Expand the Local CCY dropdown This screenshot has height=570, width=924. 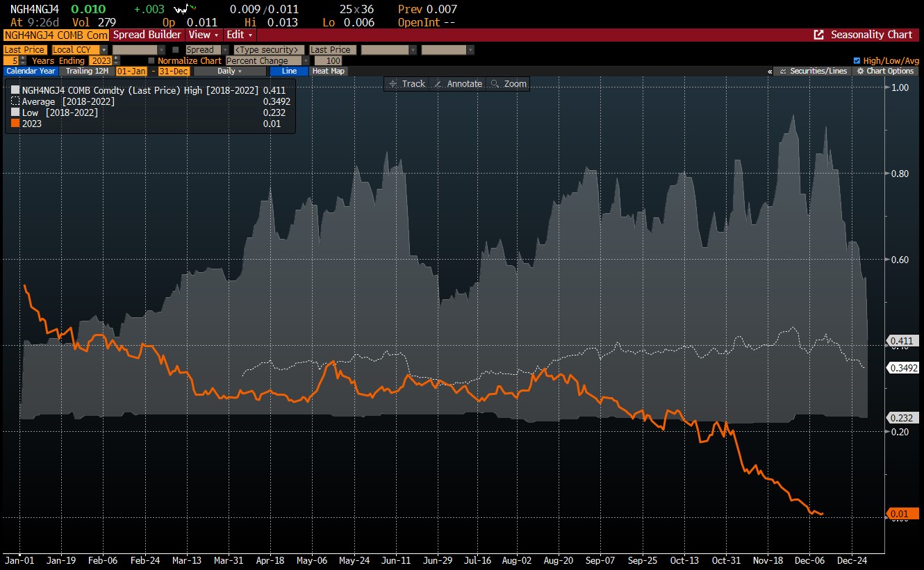point(104,50)
